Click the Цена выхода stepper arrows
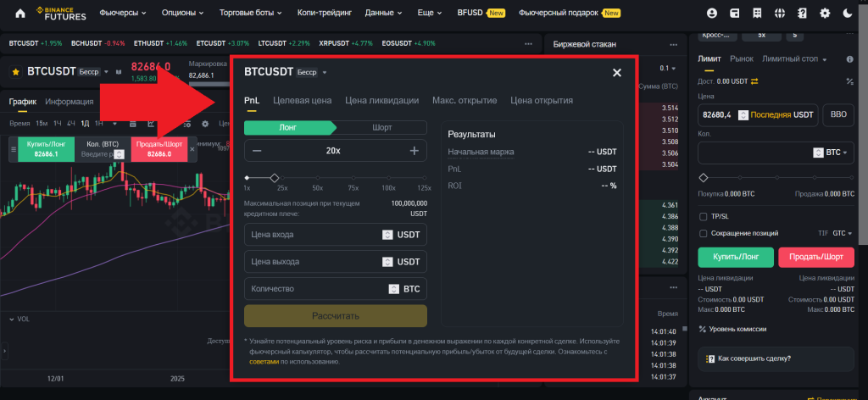868x400 pixels. point(387,262)
